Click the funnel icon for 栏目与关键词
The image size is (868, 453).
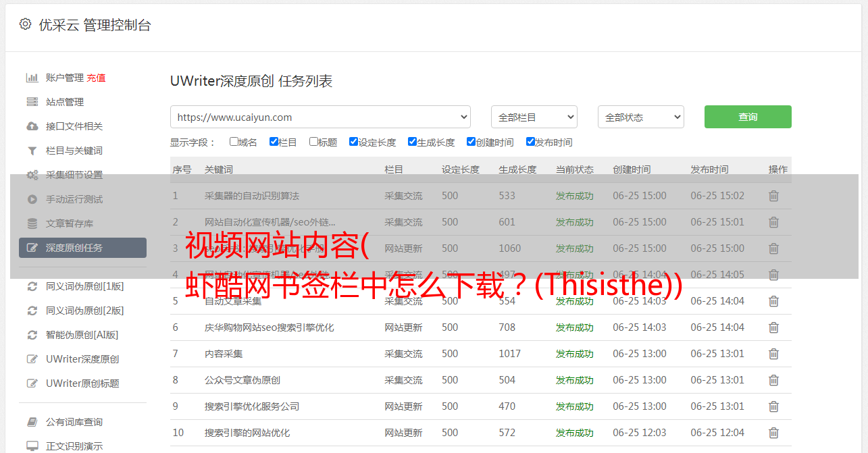(x=32, y=151)
